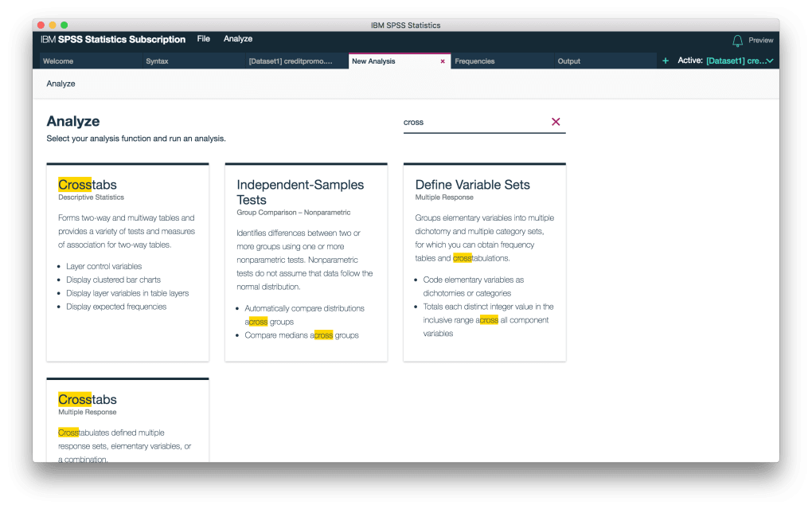Image resolution: width=812 pixels, height=509 pixels.
Task: Click the notification bell icon
Action: [737, 41]
